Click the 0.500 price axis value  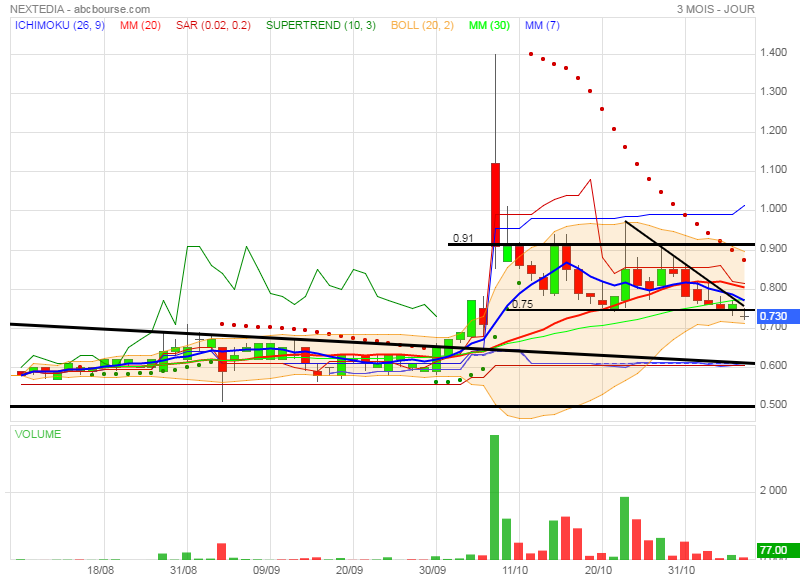(773, 405)
